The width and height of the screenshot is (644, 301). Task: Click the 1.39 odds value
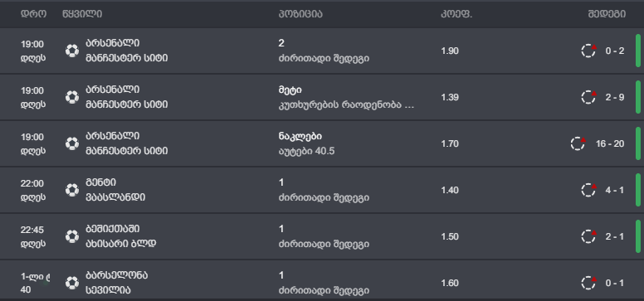449,97
